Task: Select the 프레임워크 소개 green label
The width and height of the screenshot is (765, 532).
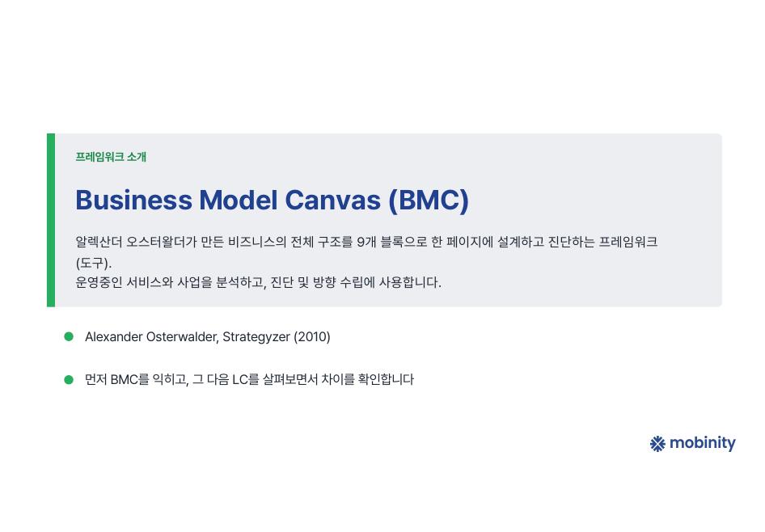Action: click(x=111, y=157)
